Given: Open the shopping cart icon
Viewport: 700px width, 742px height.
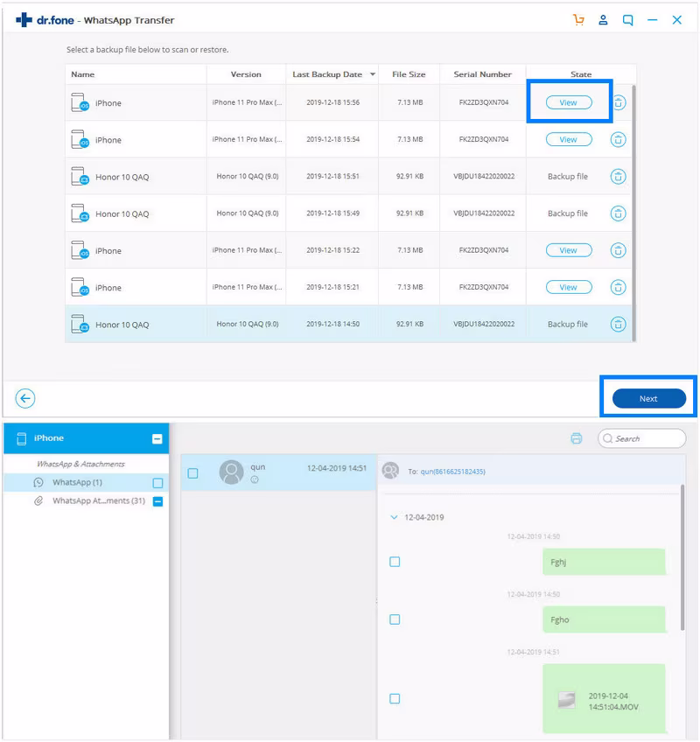Looking at the screenshot, I should [x=578, y=20].
